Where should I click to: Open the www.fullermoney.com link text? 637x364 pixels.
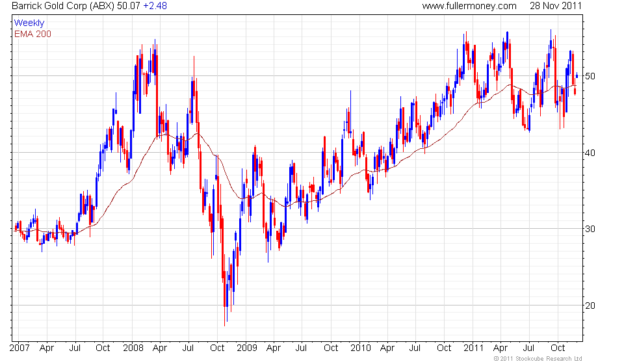[469, 6]
